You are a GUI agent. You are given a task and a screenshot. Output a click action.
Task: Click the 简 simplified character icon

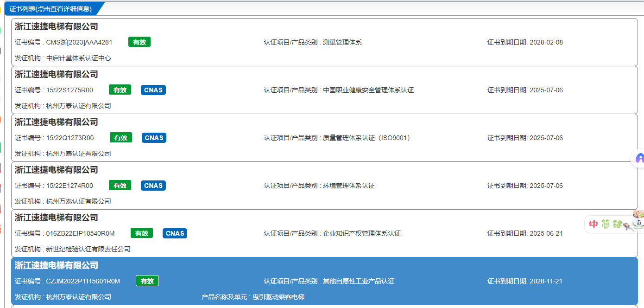coord(606,225)
